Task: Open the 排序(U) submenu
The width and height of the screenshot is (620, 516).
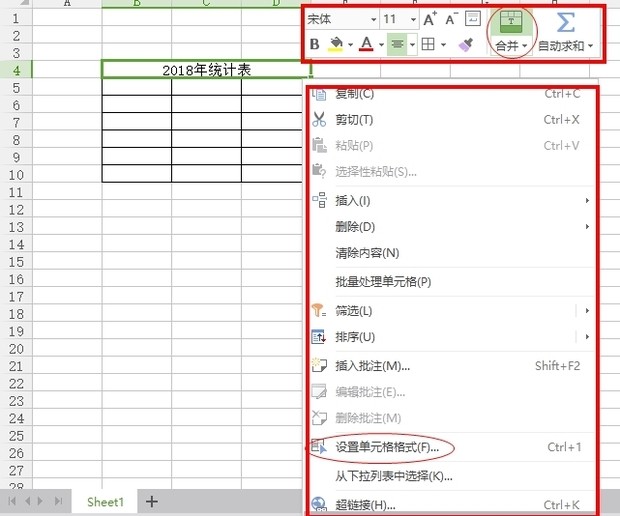Action: tap(452, 337)
